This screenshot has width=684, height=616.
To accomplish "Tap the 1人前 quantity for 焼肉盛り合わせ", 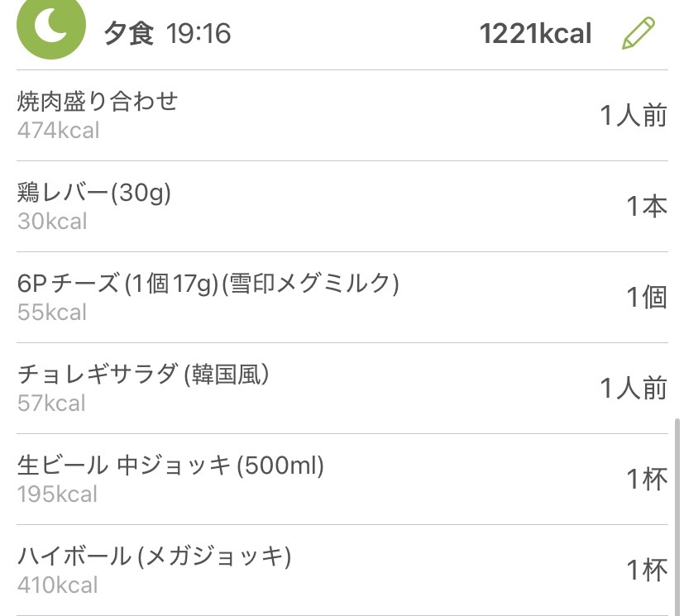I will tap(634, 116).
